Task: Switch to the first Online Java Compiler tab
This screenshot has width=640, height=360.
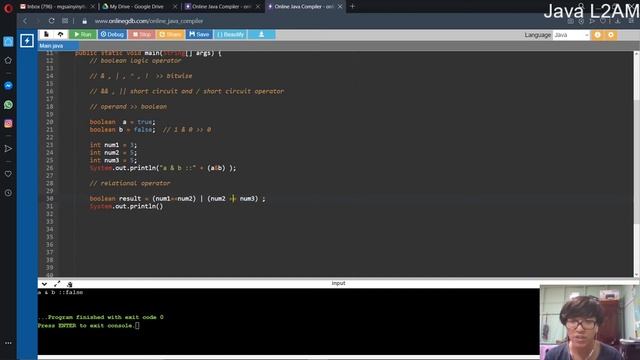Action: pos(220,7)
